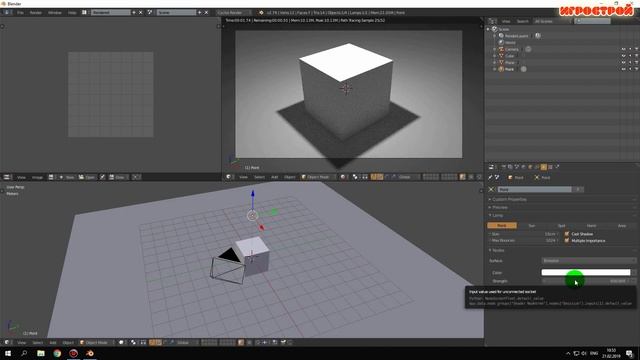Click the outliner search filter field
Screen dimensions: 640x360
[x=592, y=21]
